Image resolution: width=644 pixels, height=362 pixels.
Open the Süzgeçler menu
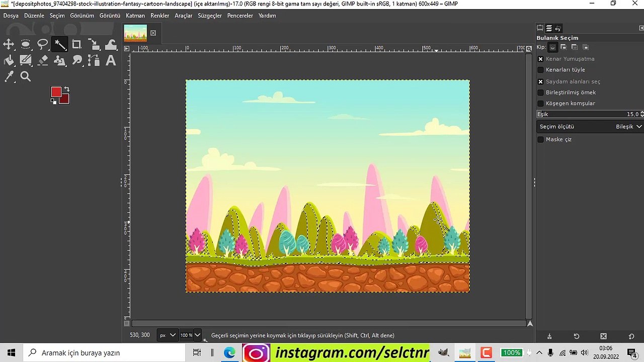[210, 16]
